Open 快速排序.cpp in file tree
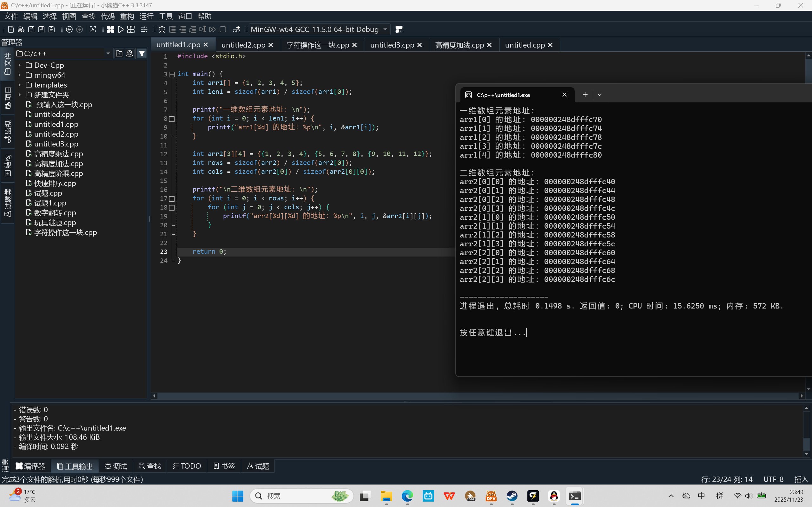The image size is (812, 507). pos(55,183)
